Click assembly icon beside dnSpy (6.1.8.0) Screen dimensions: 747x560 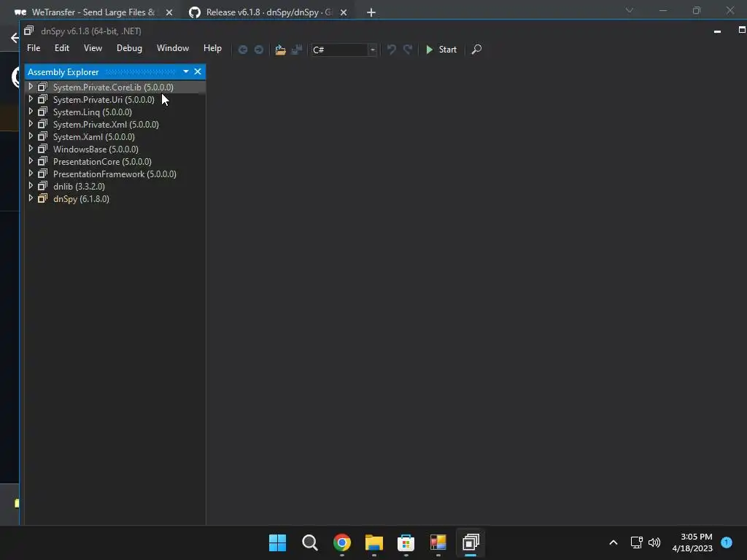coord(43,198)
